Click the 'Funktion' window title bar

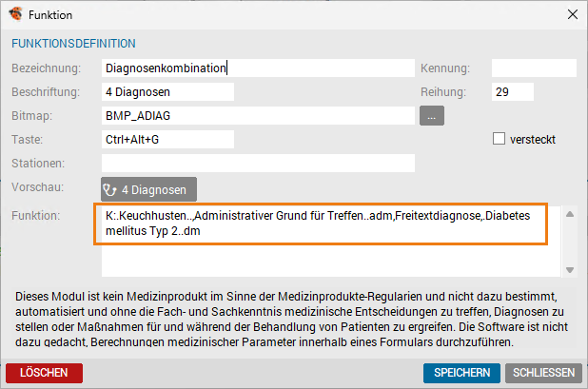[285, 15]
